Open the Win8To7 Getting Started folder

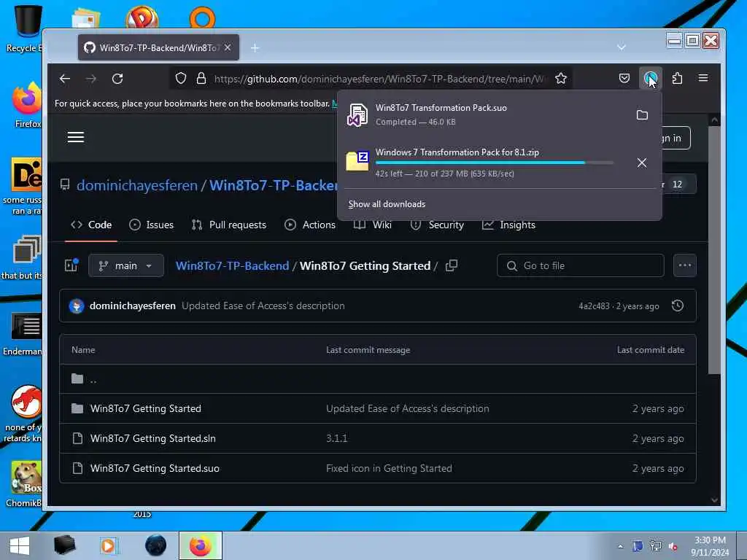click(145, 408)
